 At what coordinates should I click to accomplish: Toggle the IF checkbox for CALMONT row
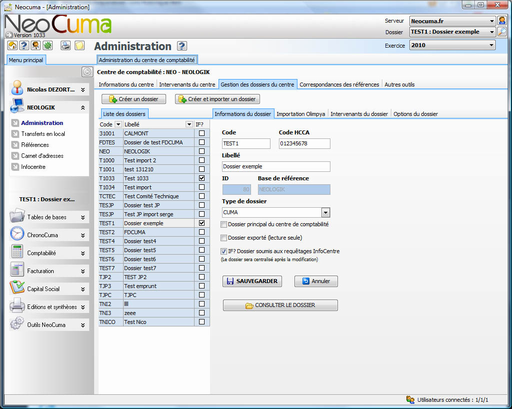pyautogui.click(x=202, y=133)
